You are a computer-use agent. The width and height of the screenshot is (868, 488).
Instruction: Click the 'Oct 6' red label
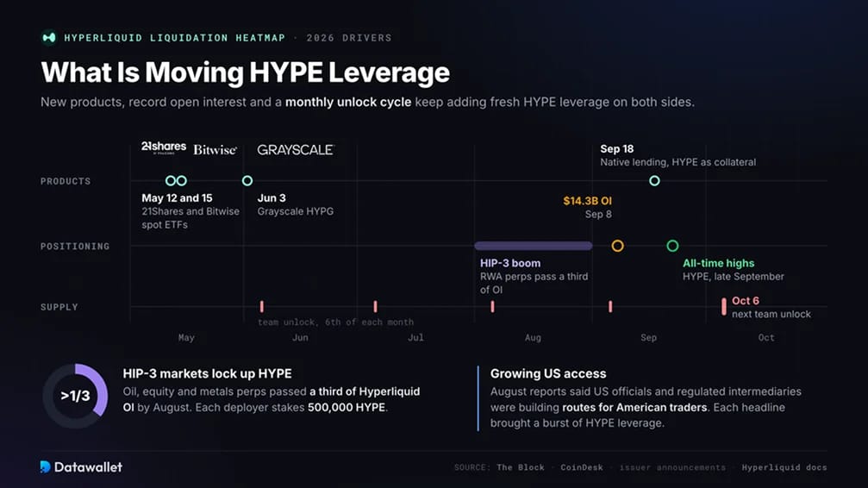pos(746,301)
